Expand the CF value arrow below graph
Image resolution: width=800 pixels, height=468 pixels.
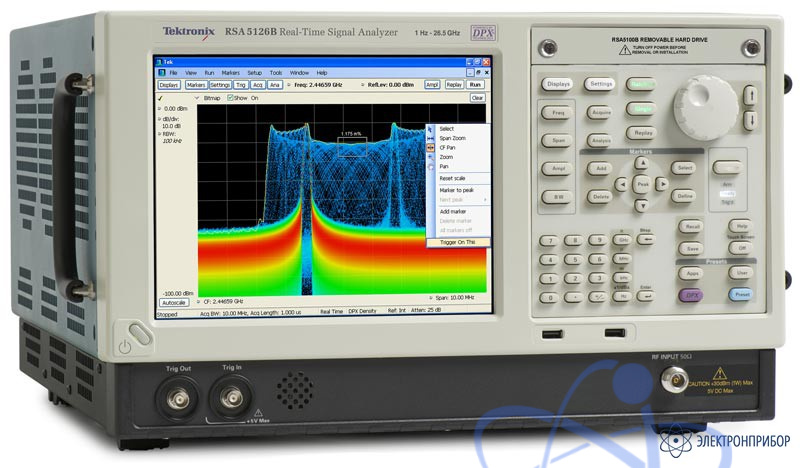(x=197, y=300)
